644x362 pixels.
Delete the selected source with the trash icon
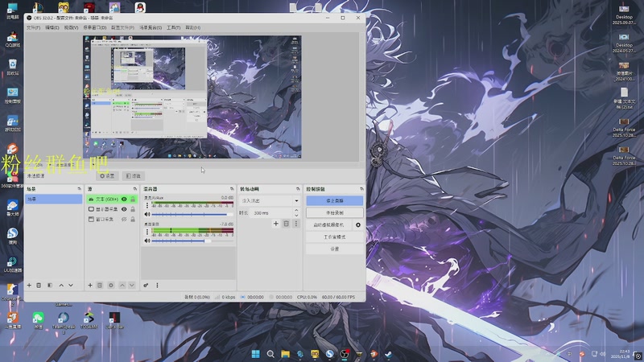(99, 286)
